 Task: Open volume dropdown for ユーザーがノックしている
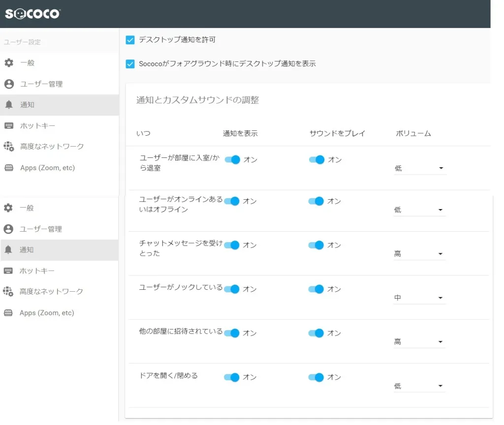click(419, 298)
